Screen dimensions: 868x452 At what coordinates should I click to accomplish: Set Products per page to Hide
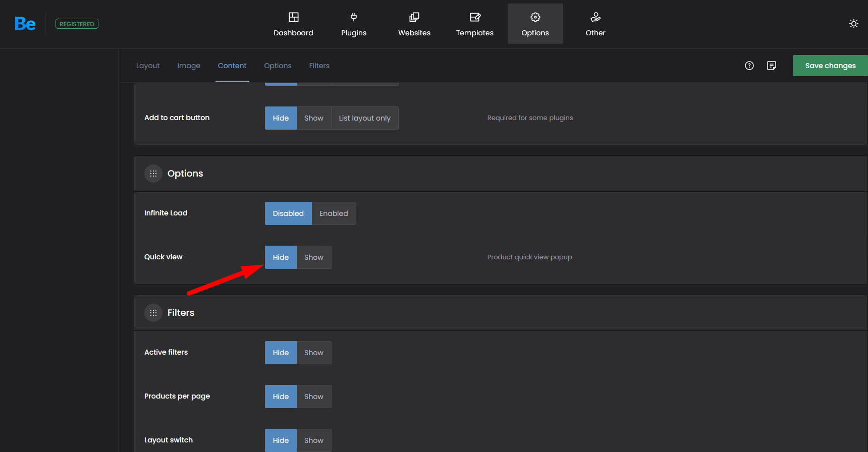point(281,397)
